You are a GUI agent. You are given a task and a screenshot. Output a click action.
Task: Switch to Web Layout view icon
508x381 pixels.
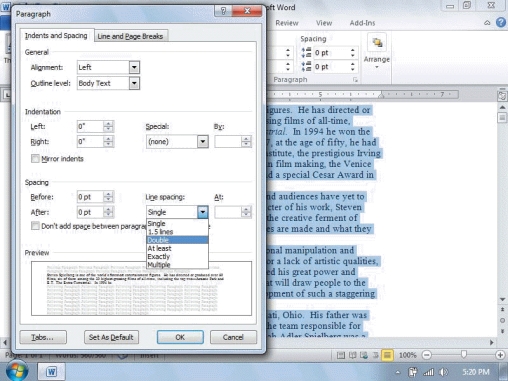tap(364, 355)
